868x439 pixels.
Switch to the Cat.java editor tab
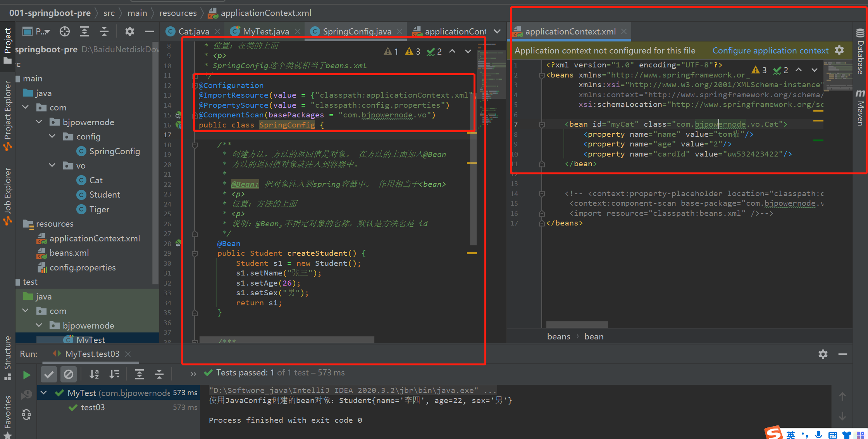193,31
